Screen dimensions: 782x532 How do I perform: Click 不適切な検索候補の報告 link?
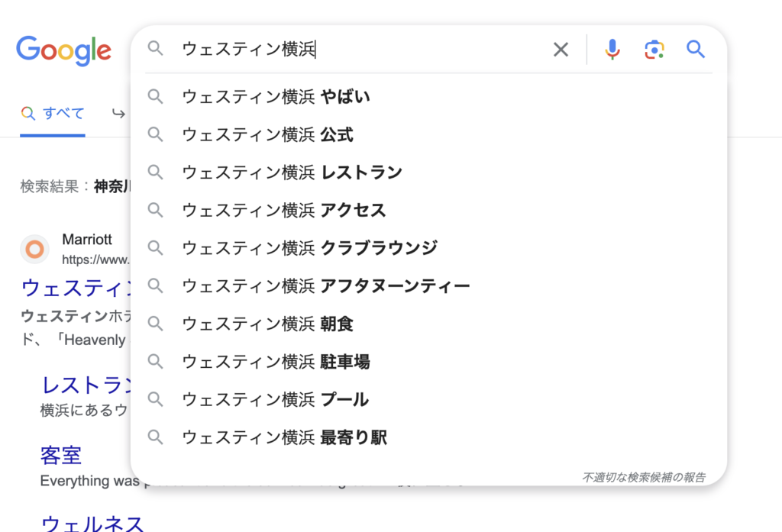tap(643, 477)
